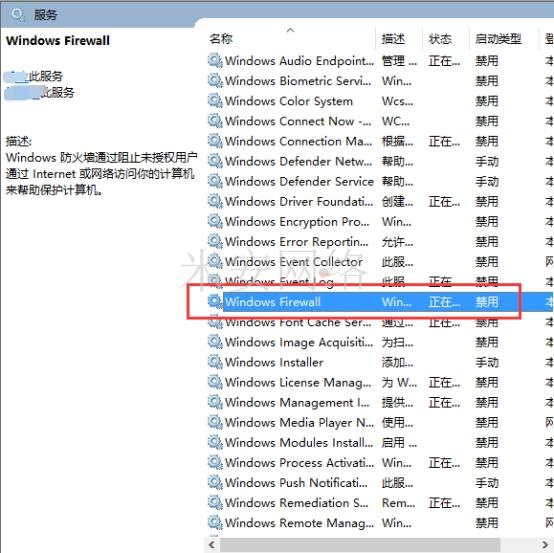
Task: Click the Windows Defender Service gear icon
Action: 215,181
